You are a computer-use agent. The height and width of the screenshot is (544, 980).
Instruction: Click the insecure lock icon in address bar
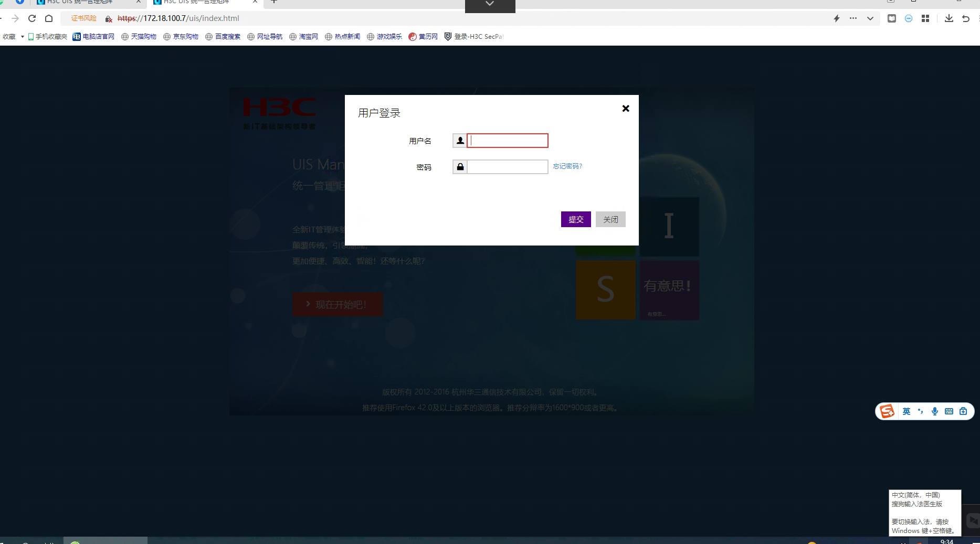click(109, 19)
